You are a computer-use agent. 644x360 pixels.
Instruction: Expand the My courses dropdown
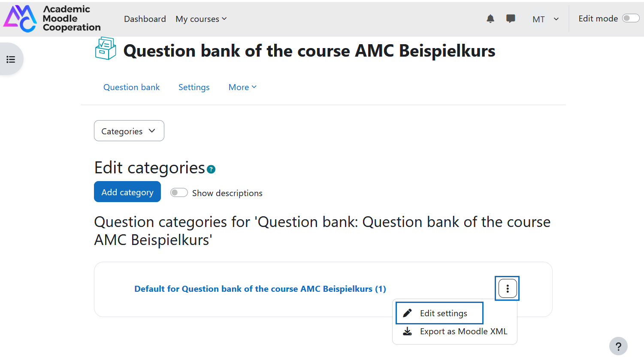point(201,19)
